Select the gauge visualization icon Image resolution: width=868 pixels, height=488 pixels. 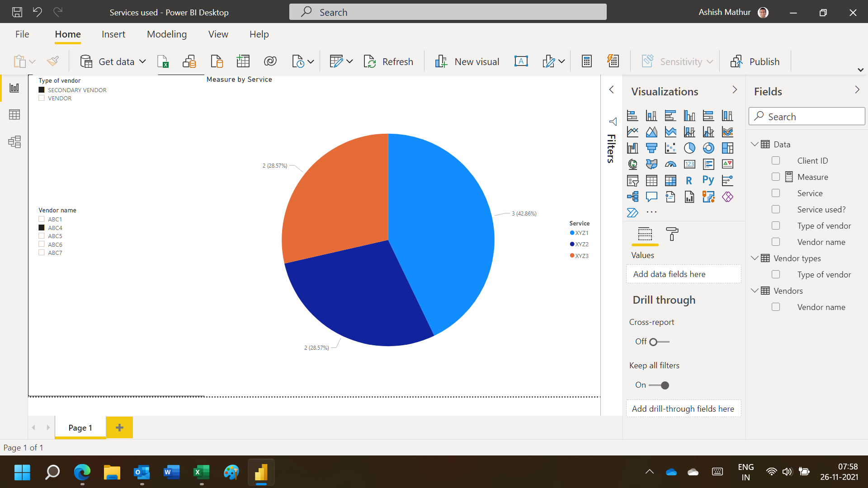[x=670, y=164]
